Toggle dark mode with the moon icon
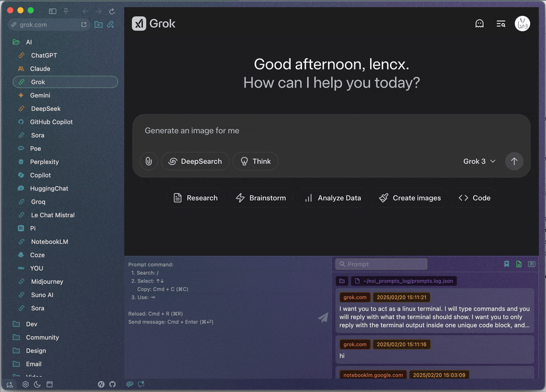Image resolution: width=546 pixels, height=392 pixels. coord(38,385)
